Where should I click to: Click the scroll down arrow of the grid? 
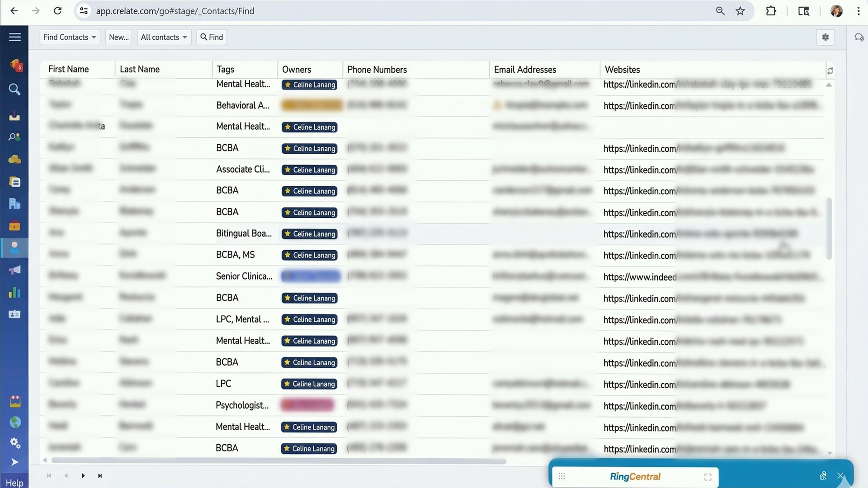pyautogui.click(x=829, y=453)
